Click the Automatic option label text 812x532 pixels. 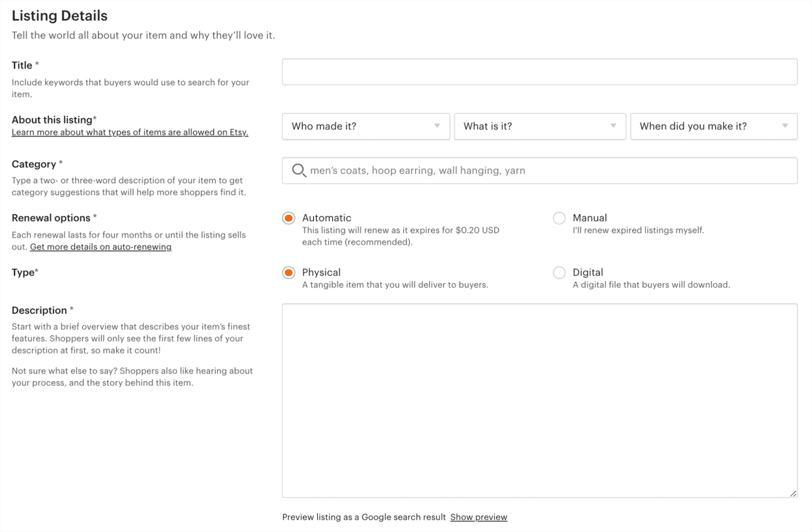click(x=327, y=218)
